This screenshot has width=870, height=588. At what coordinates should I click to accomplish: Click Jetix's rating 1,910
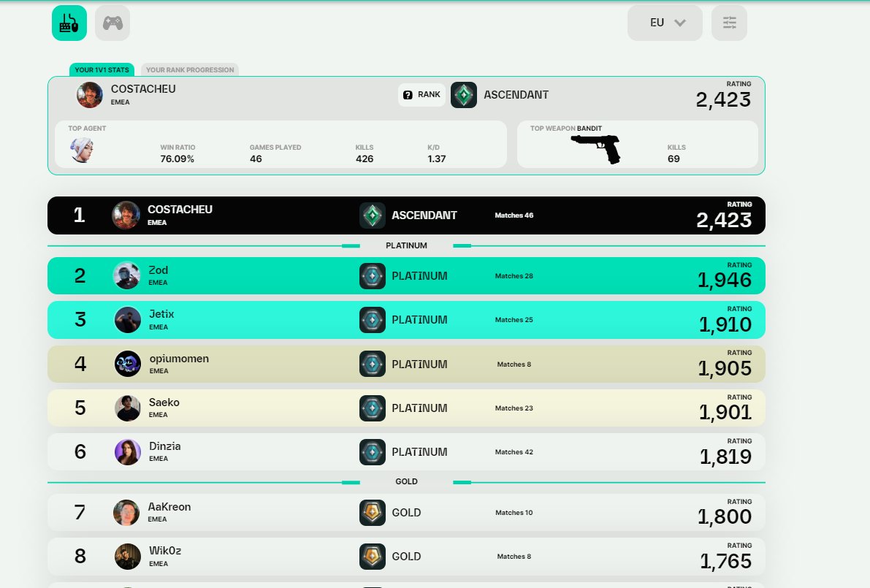(x=725, y=324)
